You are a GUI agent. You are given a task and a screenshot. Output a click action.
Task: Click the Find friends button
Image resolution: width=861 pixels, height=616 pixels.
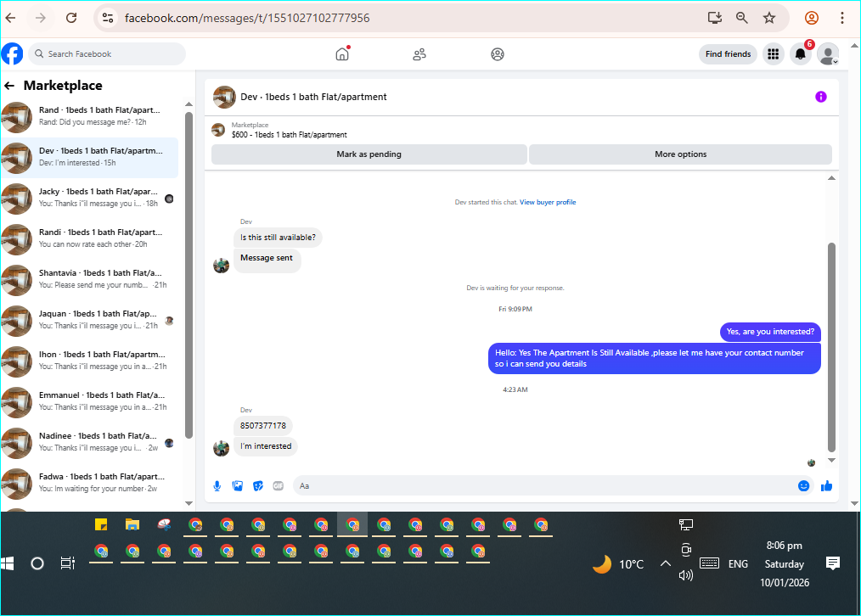[729, 53]
